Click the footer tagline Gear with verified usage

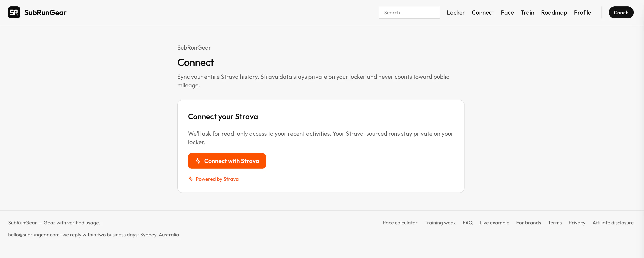tap(72, 223)
